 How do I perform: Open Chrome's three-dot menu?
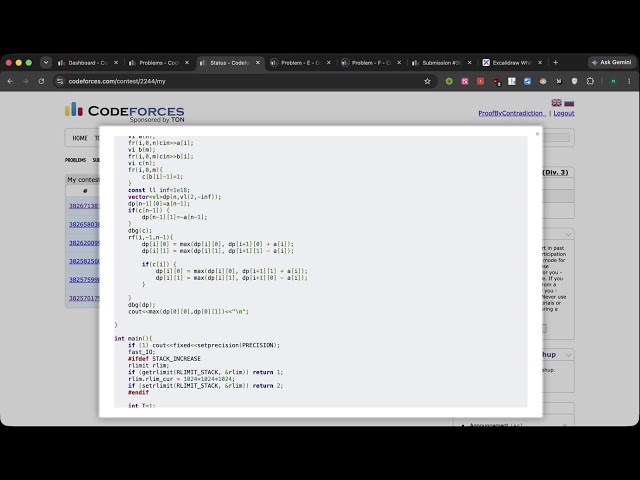(629, 81)
